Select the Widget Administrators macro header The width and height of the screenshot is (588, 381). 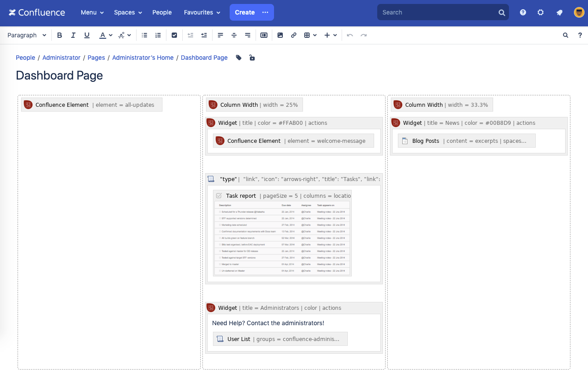tap(294, 308)
